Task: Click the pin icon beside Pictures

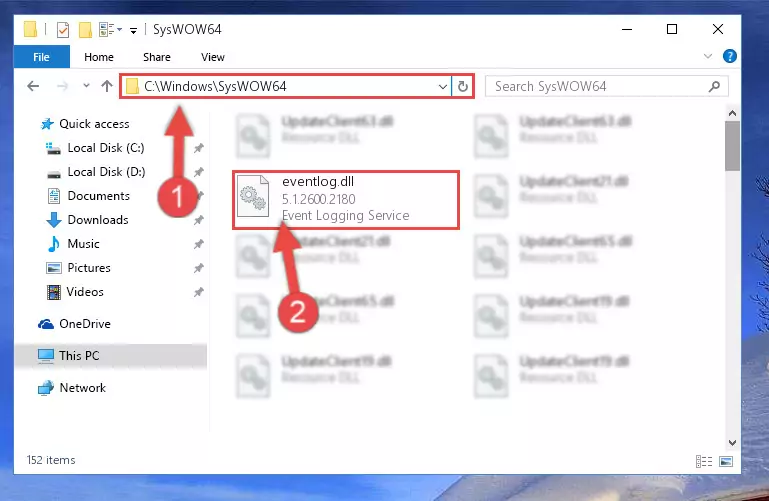Action: point(199,268)
